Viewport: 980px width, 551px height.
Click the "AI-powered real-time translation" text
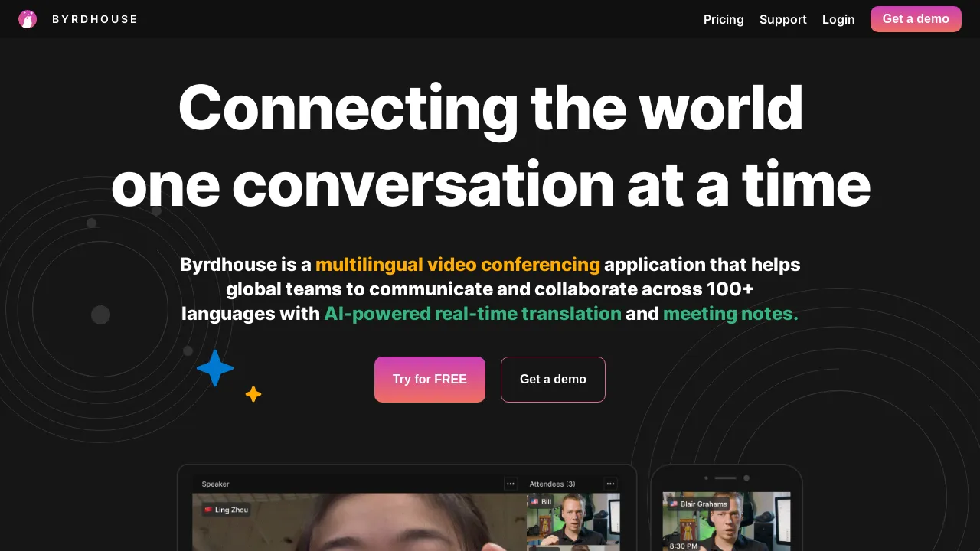pos(472,314)
